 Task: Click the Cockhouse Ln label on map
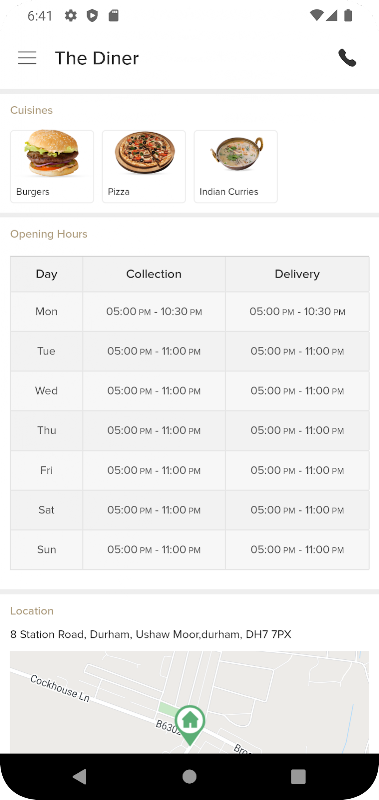pos(60,688)
